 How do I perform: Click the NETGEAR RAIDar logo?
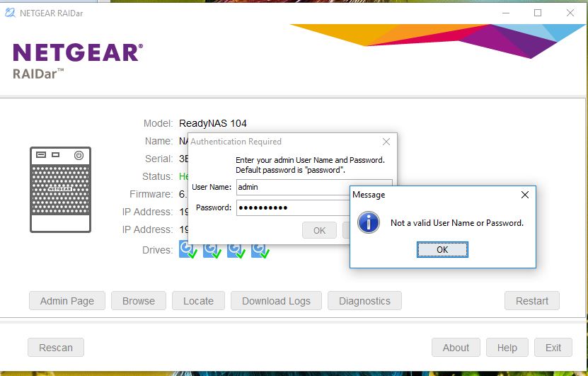(x=78, y=61)
